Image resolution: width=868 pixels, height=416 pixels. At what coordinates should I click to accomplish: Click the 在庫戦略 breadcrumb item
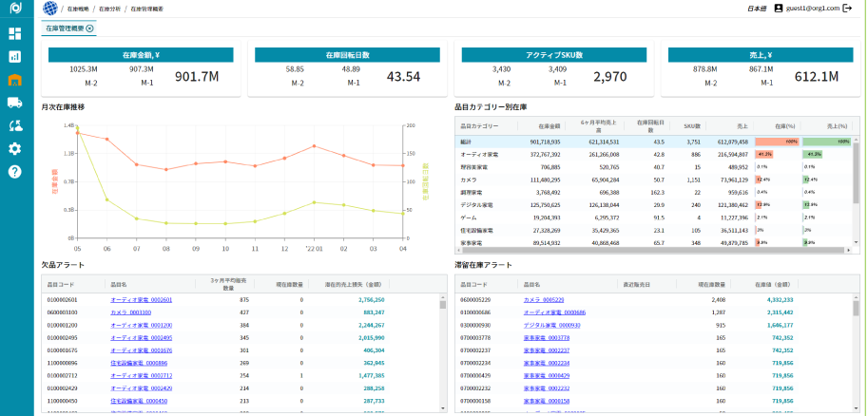pos(80,8)
